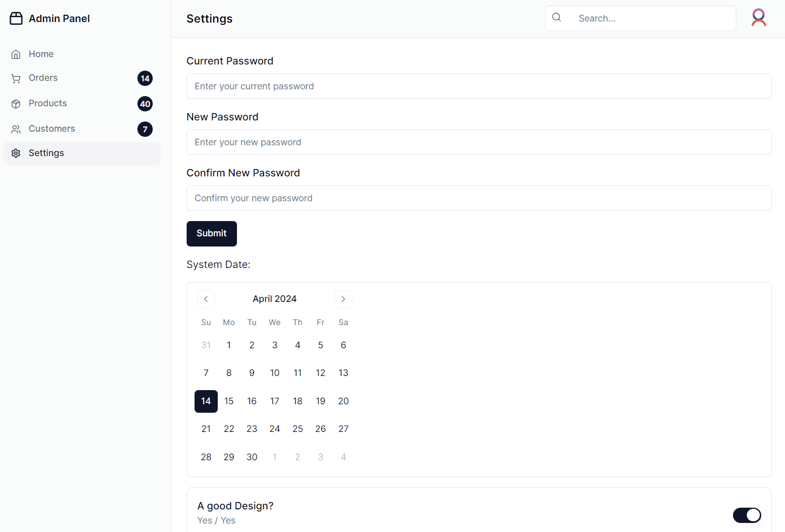Viewport: 785px width, 532px height.
Task: Click the 'Confirm New Password' label
Action: point(243,173)
